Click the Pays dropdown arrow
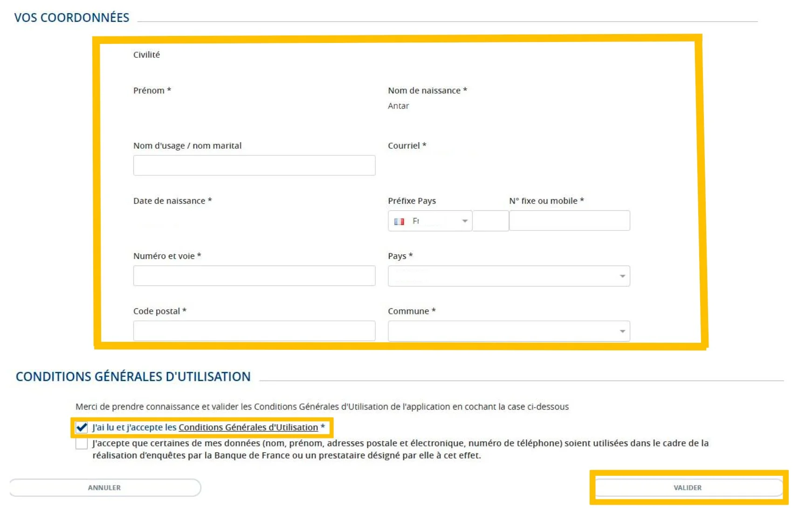Screen dimensions: 812x528 [622, 276]
